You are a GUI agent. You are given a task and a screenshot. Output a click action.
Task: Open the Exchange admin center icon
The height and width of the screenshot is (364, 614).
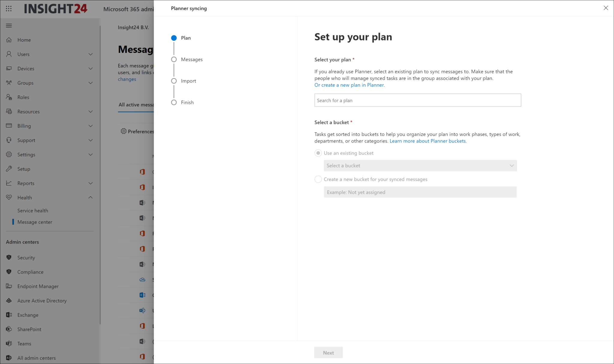click(x=9, y=315)
